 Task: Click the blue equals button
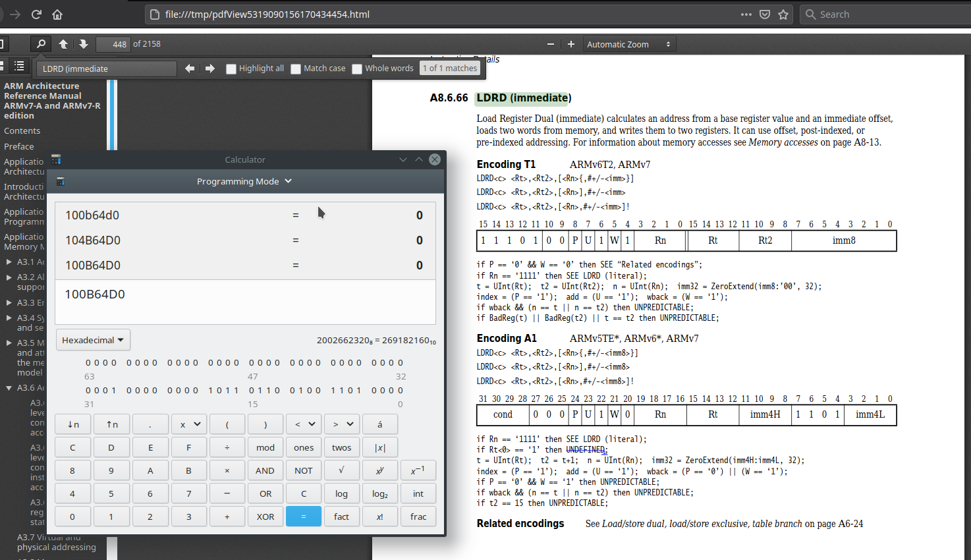point(304,517)
